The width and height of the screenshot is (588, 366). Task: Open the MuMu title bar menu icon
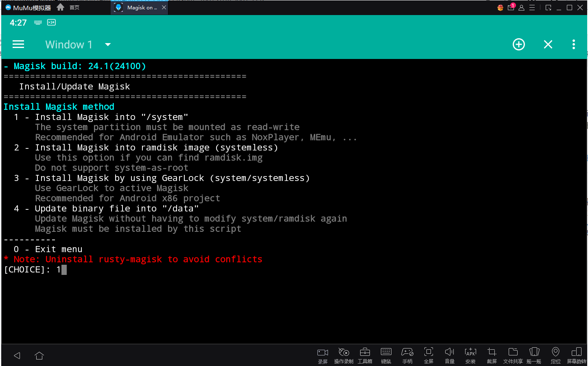pos(532,8)
